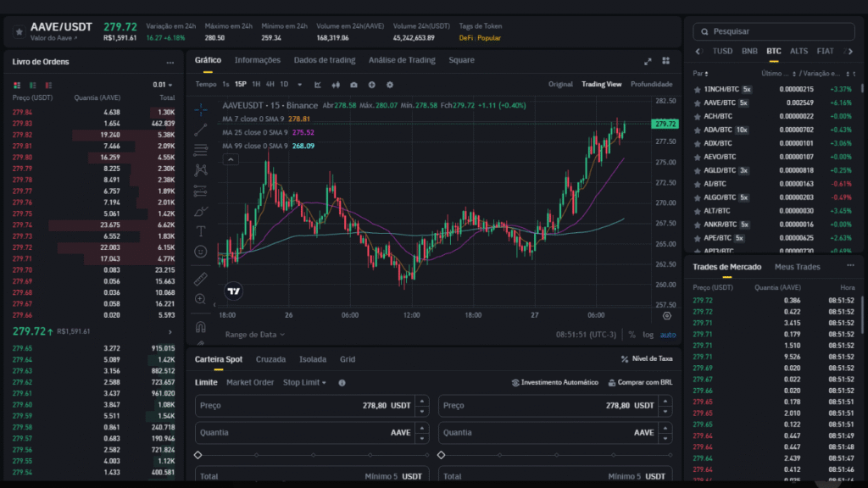This screenshot has height=488, width=868.
Task: Show both buy and sell orders view
Action: tap(17, 86)
